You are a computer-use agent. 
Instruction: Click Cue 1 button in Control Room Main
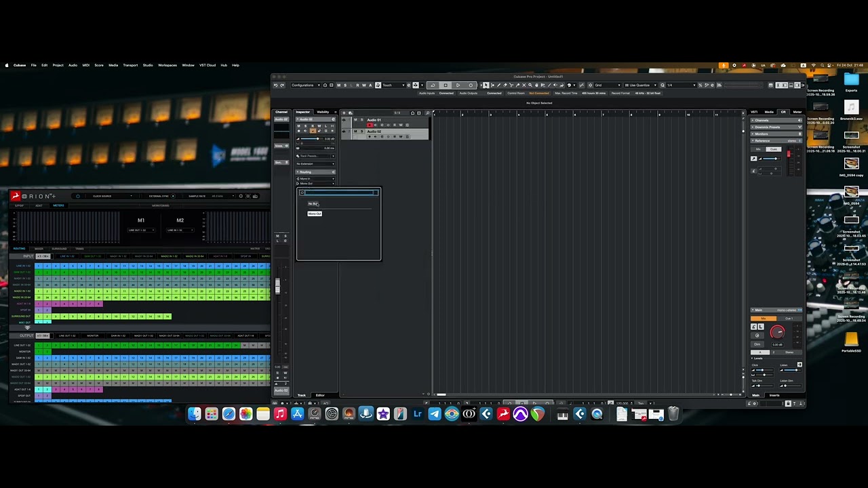[x=789, y=319]
